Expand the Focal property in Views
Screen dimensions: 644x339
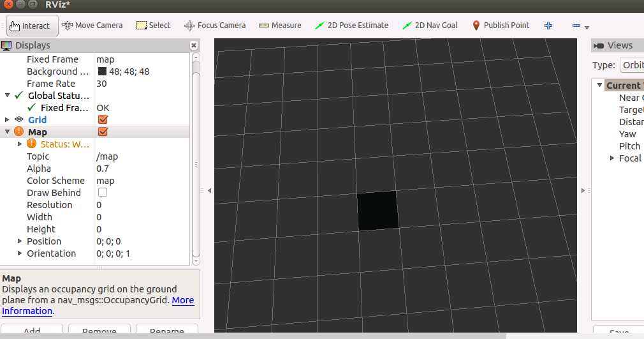click(612, 158)
